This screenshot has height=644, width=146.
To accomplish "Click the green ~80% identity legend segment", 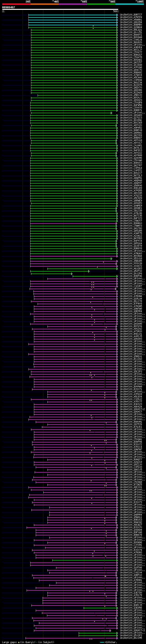I will coord(101,4).
